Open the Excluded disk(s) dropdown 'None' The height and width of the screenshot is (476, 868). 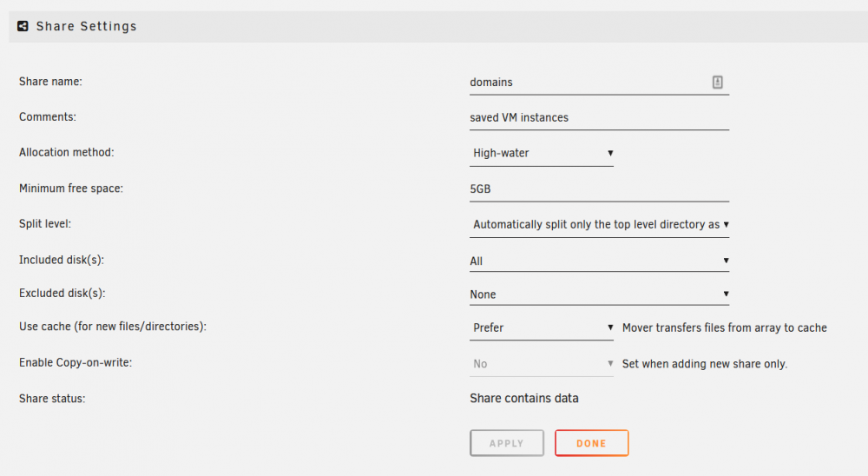pyautogui.click(x=599, y=294)
